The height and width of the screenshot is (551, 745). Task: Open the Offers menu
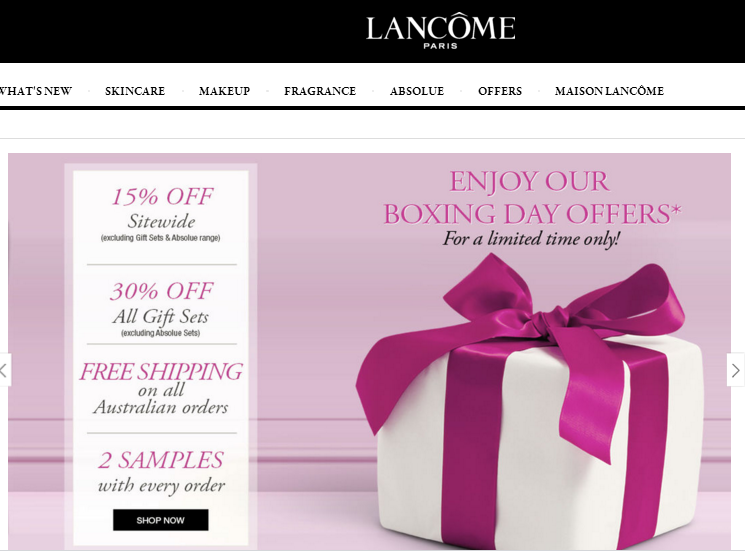click(500, 91)
